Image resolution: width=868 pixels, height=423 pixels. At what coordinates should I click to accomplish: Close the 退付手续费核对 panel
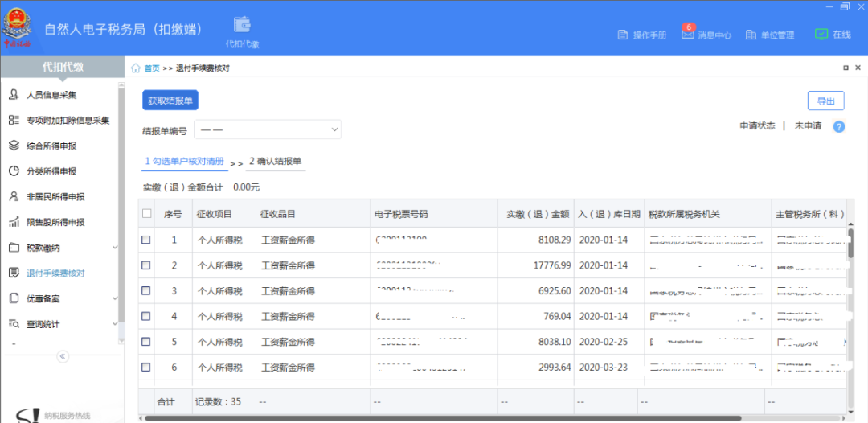(x=859, y=68)
